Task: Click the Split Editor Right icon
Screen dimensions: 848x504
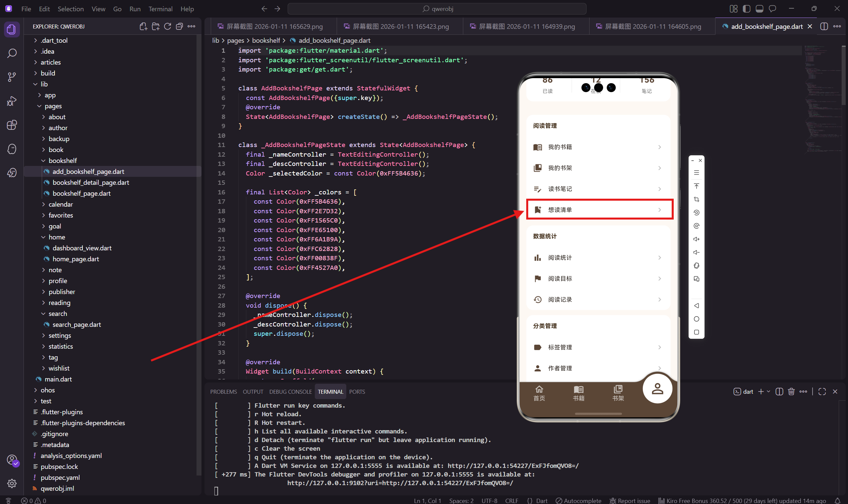Action: coord(824,26)
